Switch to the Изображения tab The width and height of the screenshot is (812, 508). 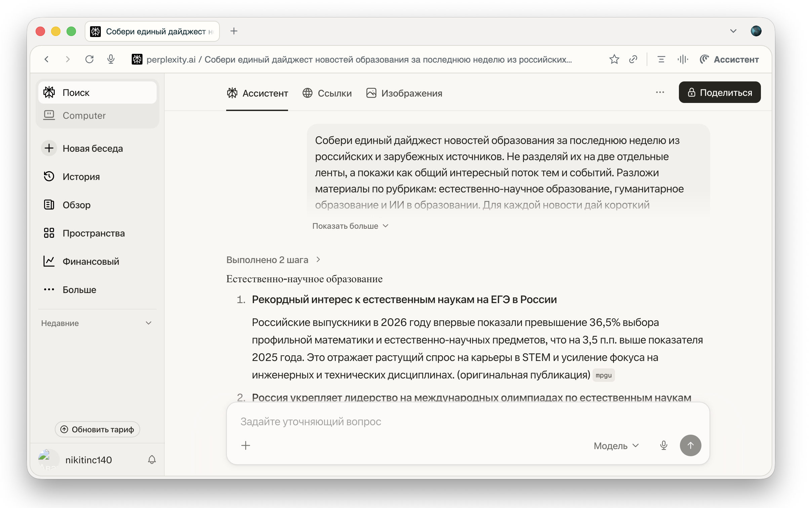tap(404, 93)
